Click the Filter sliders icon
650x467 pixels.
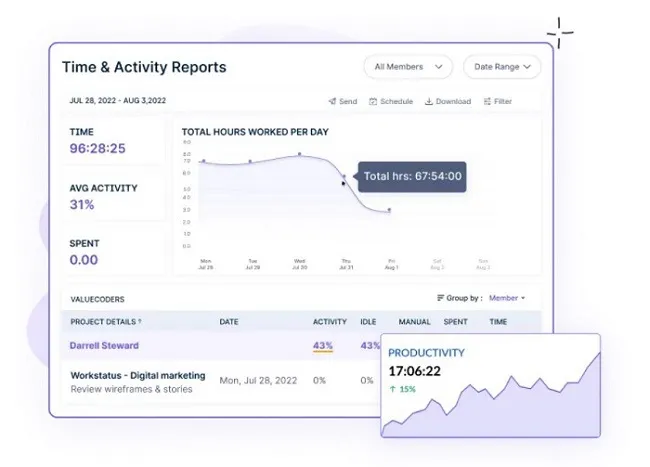(488, 101)
